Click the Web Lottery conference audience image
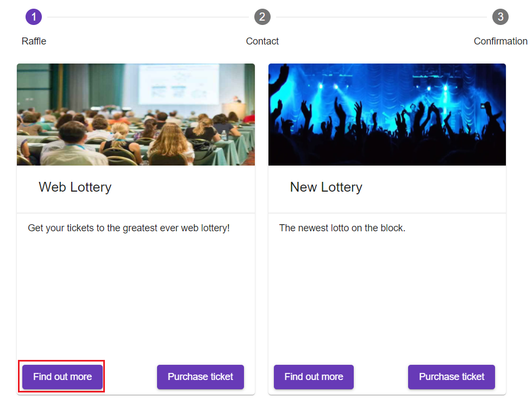The height and width of the screenshot is (399, 532). point(136,115)
